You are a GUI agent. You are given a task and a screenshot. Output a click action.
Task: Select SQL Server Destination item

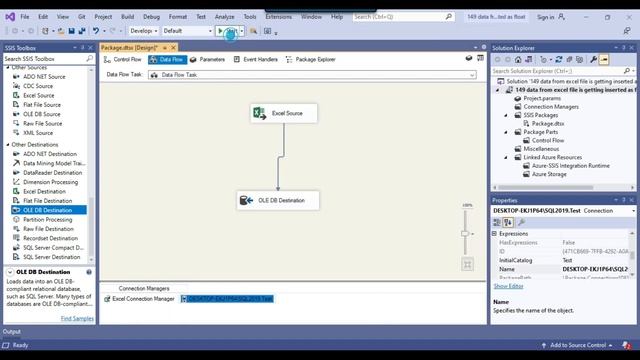[x=51, y=257]
